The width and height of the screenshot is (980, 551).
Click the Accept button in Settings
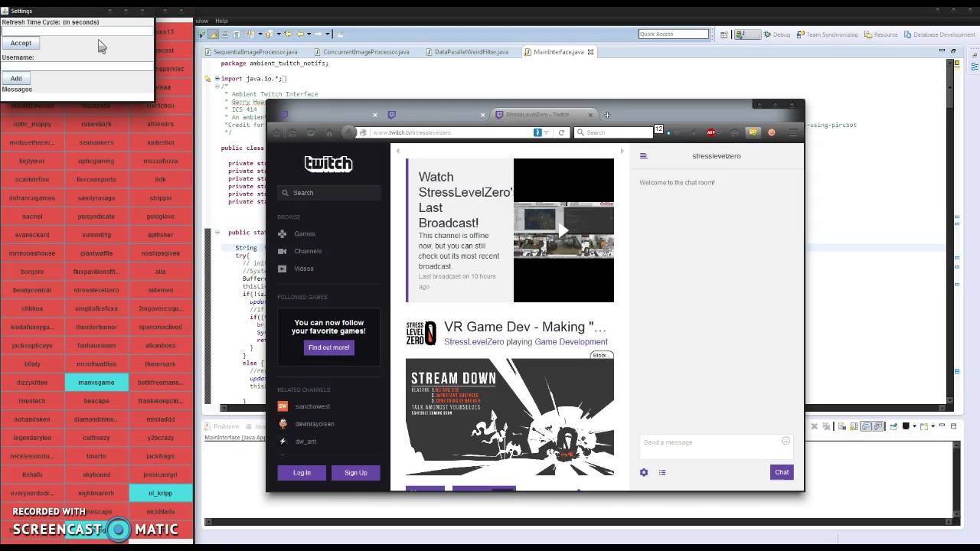(x=21, y=43)
